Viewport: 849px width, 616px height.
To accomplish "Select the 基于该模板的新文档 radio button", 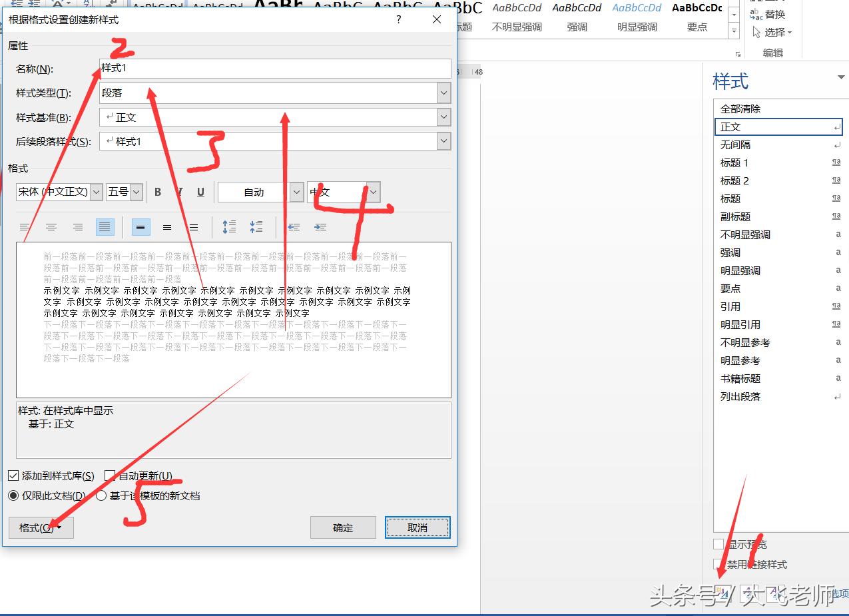I will (101, 495).
